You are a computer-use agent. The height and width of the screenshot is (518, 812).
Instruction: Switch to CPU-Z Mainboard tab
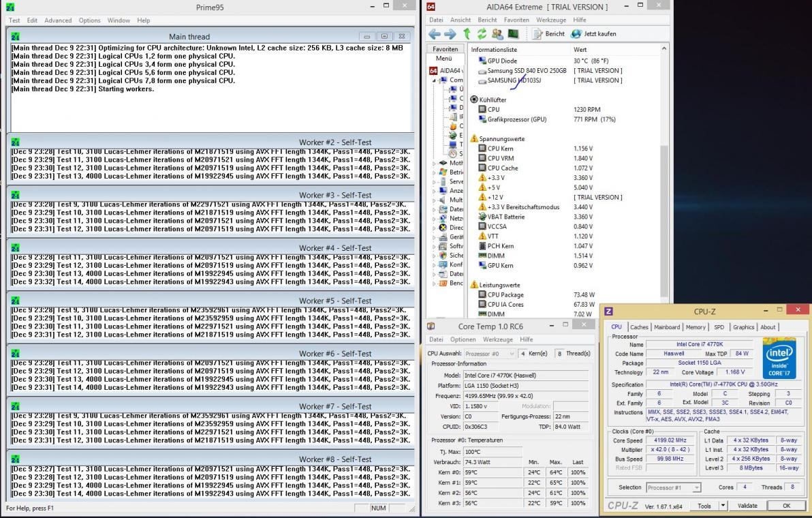pyautogui.click(x=667, y=327)
